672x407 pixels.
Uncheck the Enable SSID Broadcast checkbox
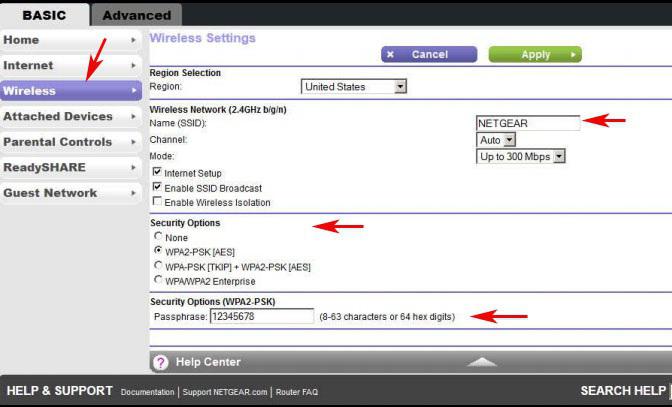(157, 187)
